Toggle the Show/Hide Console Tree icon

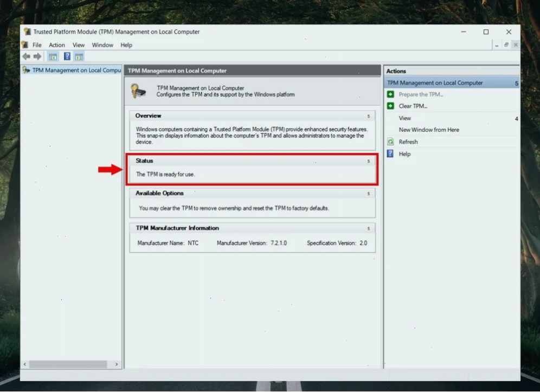(x=53, y=56)
